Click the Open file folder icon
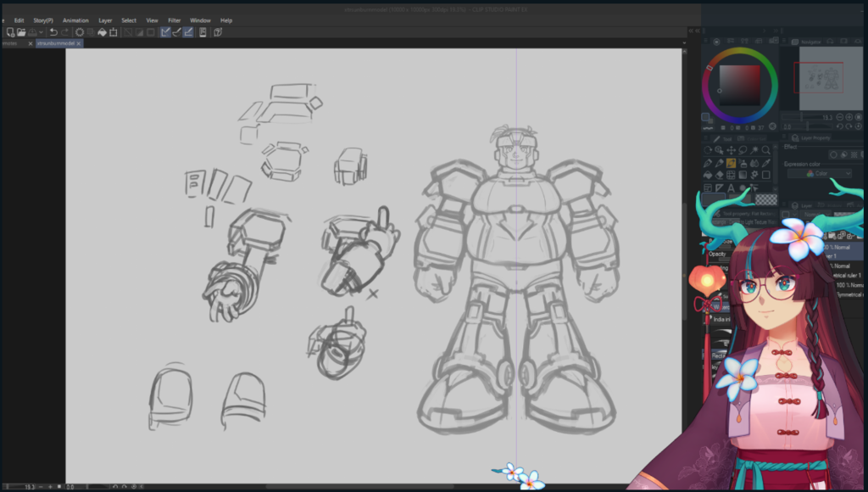This screenshot has width=868, height=492. point(21,32)
